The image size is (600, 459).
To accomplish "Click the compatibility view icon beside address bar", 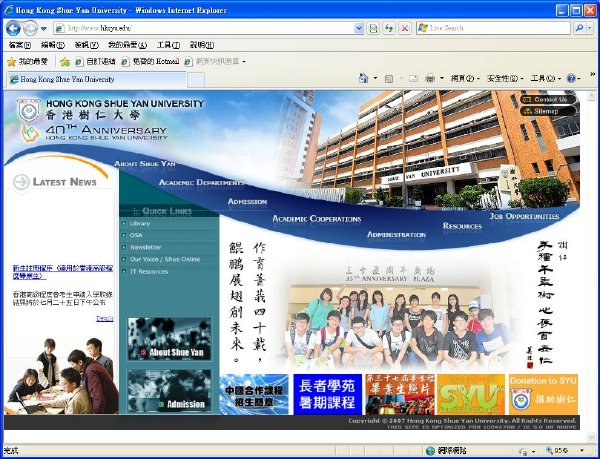I will coord(373,28).
